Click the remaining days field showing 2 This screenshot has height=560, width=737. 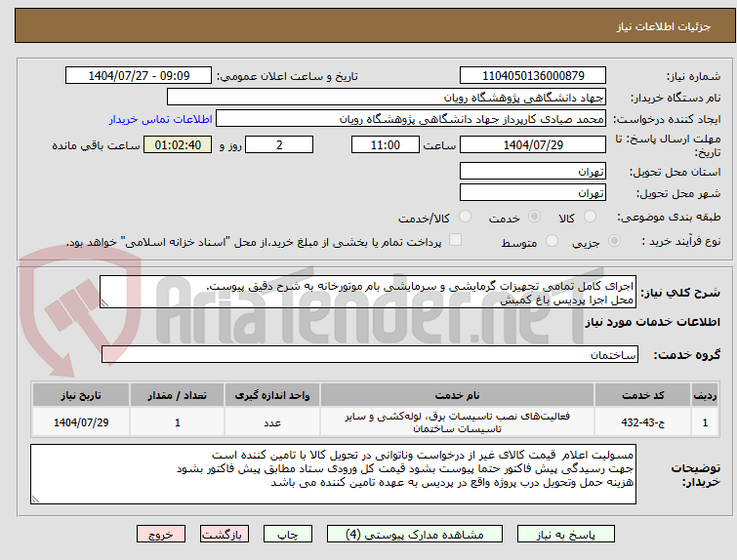point(279,144)
